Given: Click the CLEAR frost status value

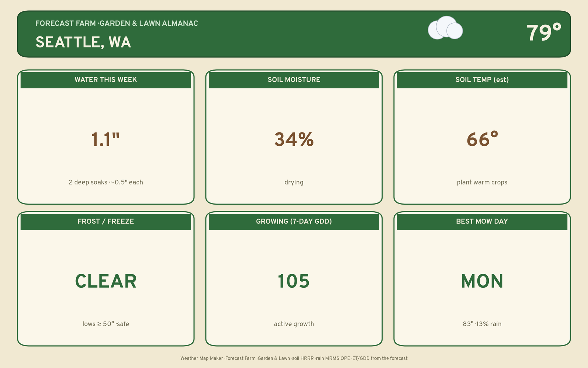Looking at the screenshot, I should tap(106, 281).
